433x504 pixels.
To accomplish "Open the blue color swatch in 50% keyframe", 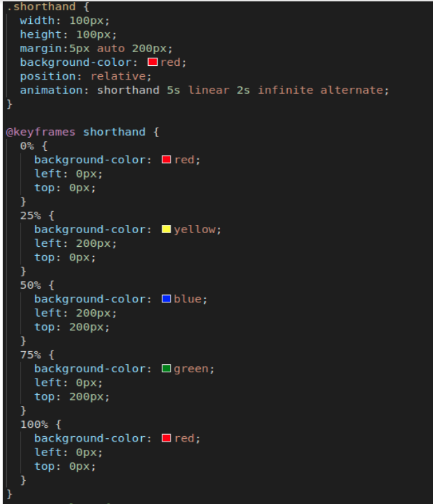I will (166, 299).
